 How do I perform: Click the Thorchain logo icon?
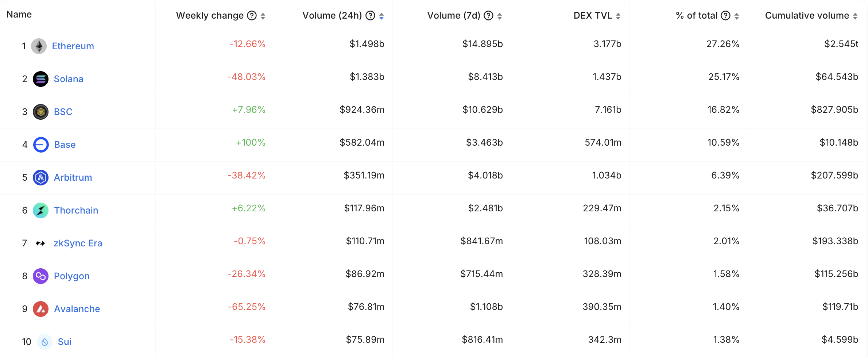(x=40, y=210)
